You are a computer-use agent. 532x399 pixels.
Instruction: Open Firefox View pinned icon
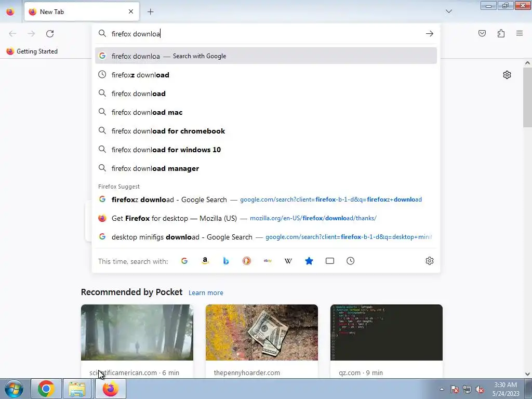[x=10, y=12]
